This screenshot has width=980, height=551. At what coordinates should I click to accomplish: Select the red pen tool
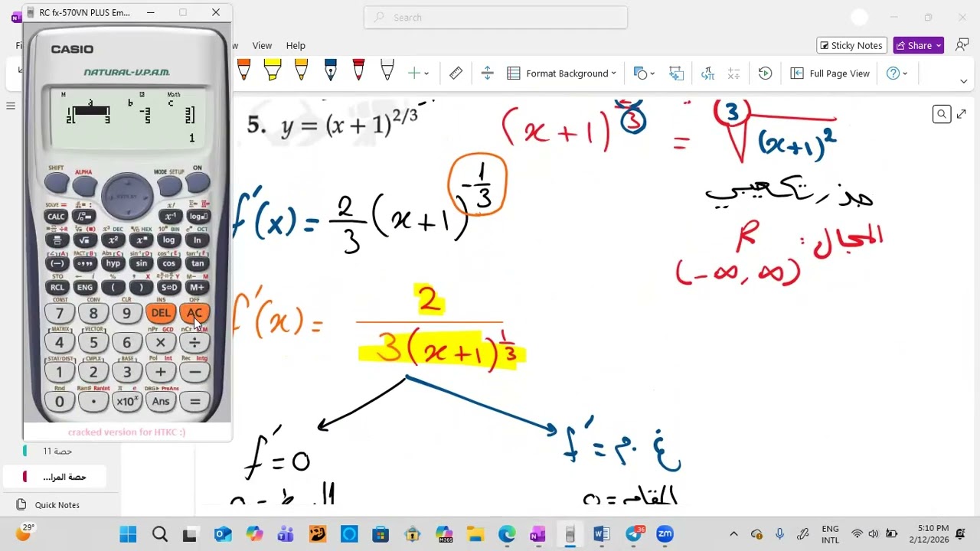[x=358, y=70]
